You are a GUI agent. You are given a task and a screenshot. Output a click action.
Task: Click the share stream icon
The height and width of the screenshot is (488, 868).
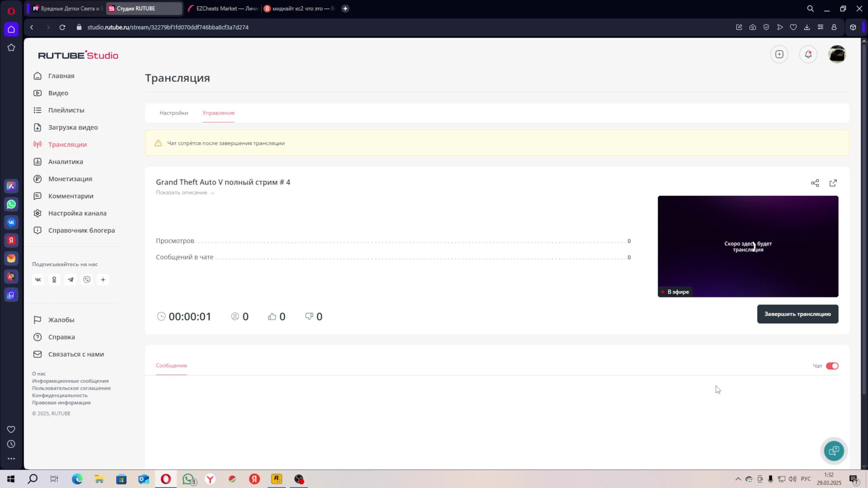815,183
